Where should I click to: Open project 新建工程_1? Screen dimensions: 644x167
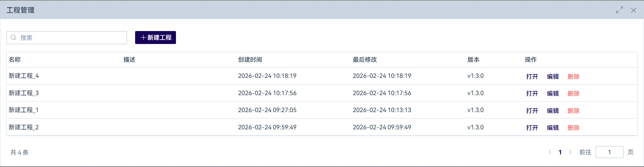pyautogui.click(x=532, y=111)
